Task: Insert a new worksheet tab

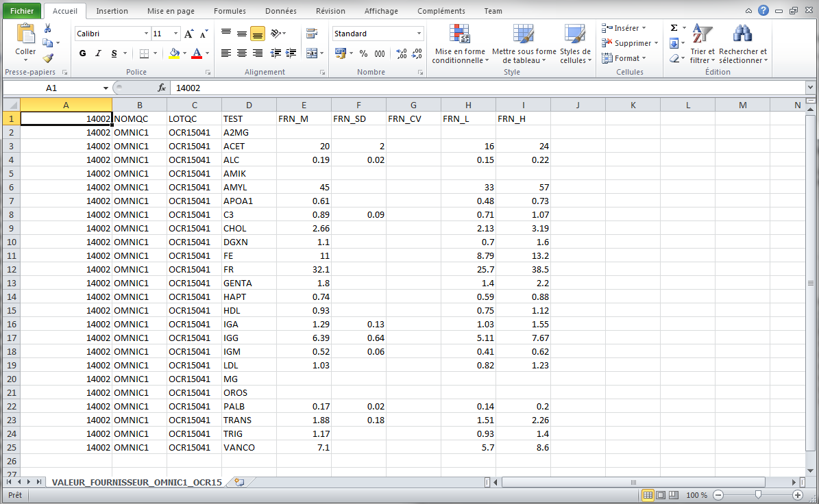Action: [239, 482]
